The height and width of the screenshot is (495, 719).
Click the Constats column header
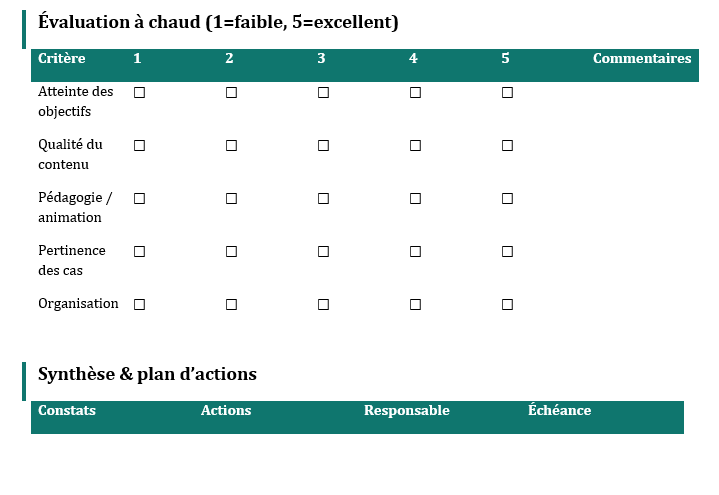(67, 411)
